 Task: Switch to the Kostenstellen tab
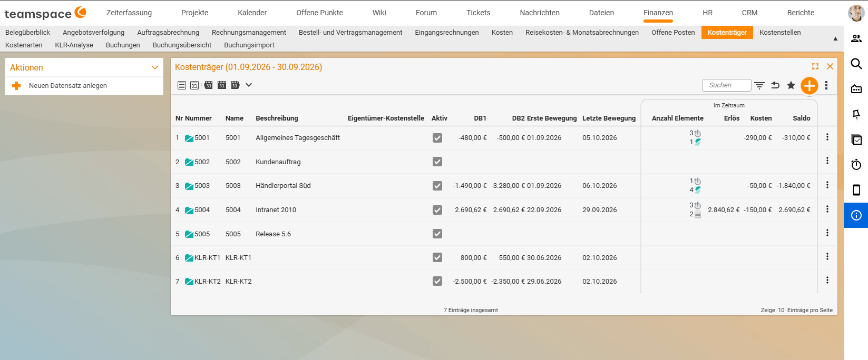[780, 33]
